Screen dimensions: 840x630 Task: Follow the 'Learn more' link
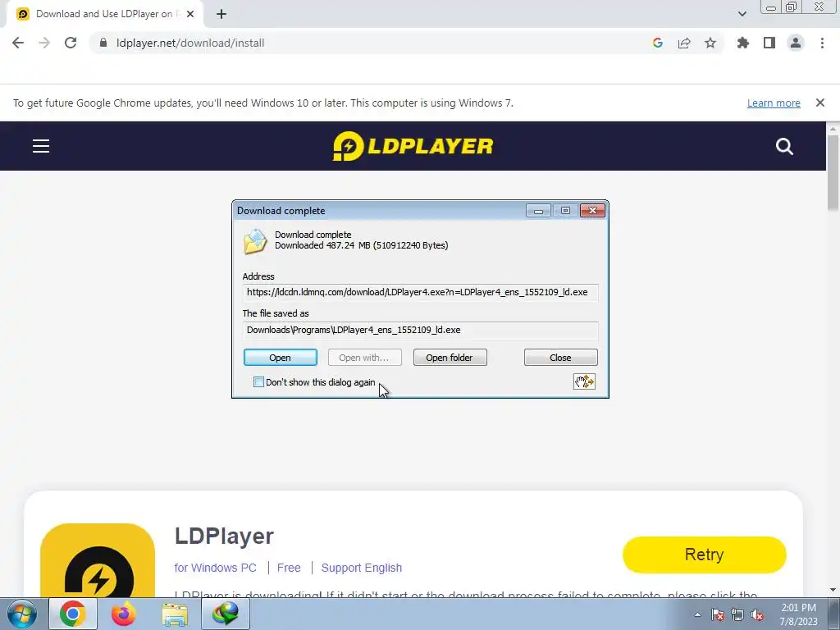[x=774, y=103]
